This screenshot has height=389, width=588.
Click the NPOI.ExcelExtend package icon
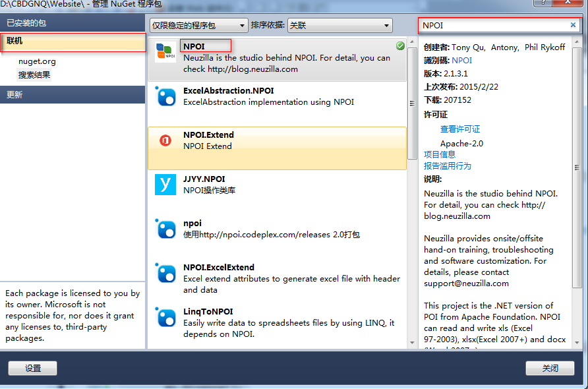pyautogui.click(x=165, y=273)
